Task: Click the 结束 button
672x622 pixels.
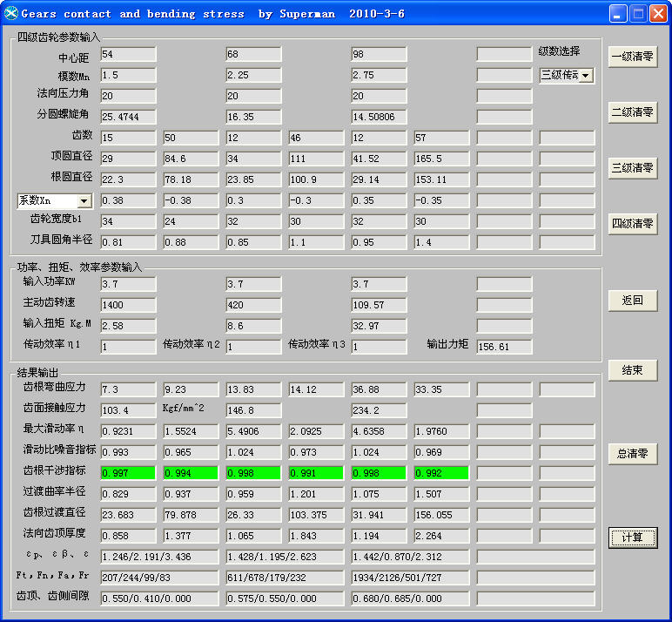Action: click(633, 369)
